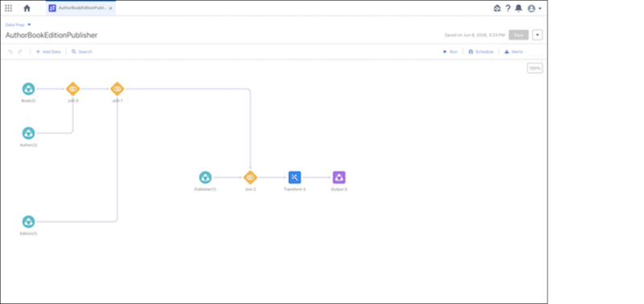Screen dimensions: 644x304
Task: Open the app launcher grid
Action: [8, 8]
